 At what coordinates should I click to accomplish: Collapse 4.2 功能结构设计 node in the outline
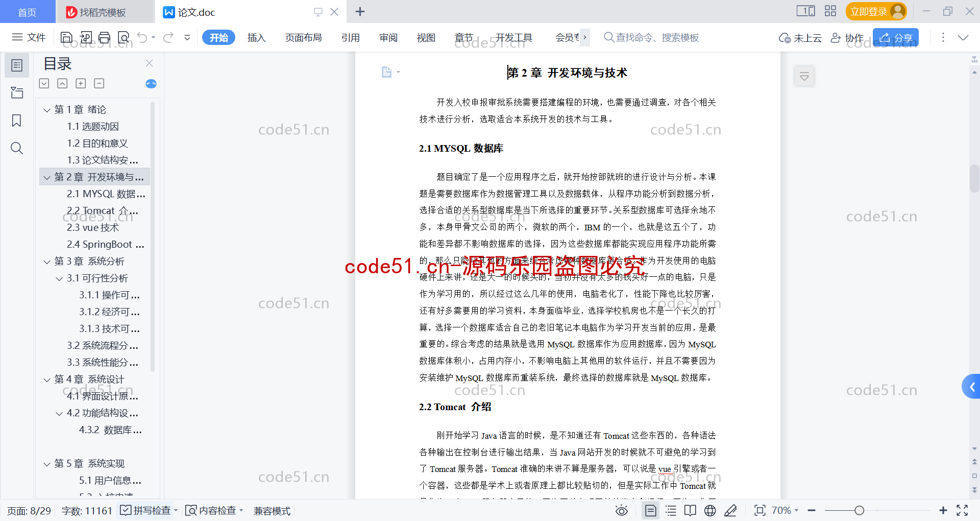coord(59,413)
